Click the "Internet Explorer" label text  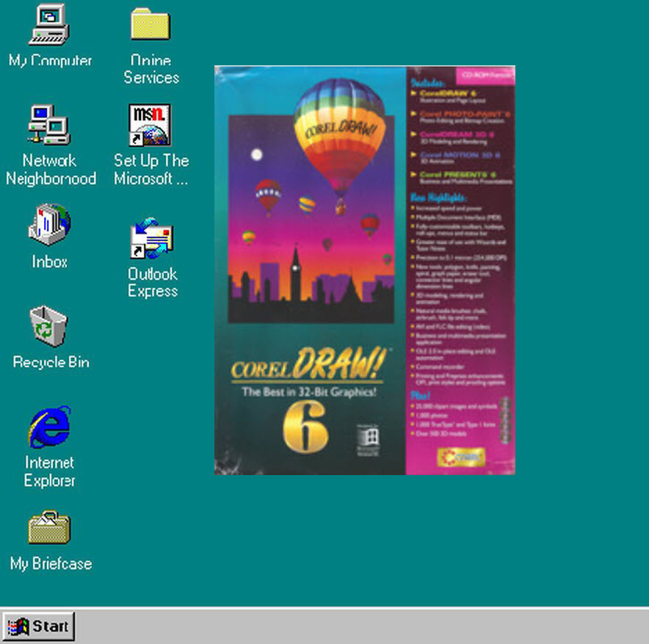click(x=50, y=471)
